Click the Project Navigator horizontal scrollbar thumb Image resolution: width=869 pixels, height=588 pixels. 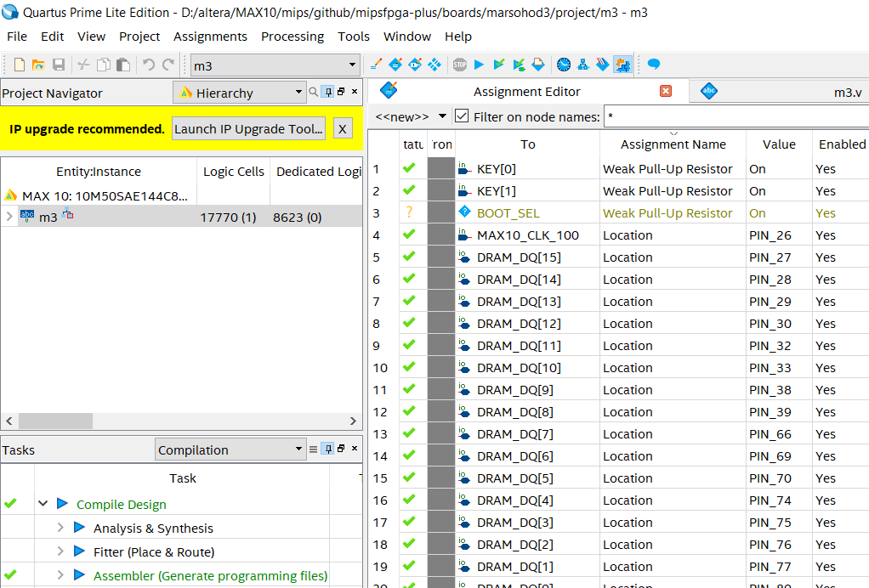pyautogui.click(x=55, y=421)
